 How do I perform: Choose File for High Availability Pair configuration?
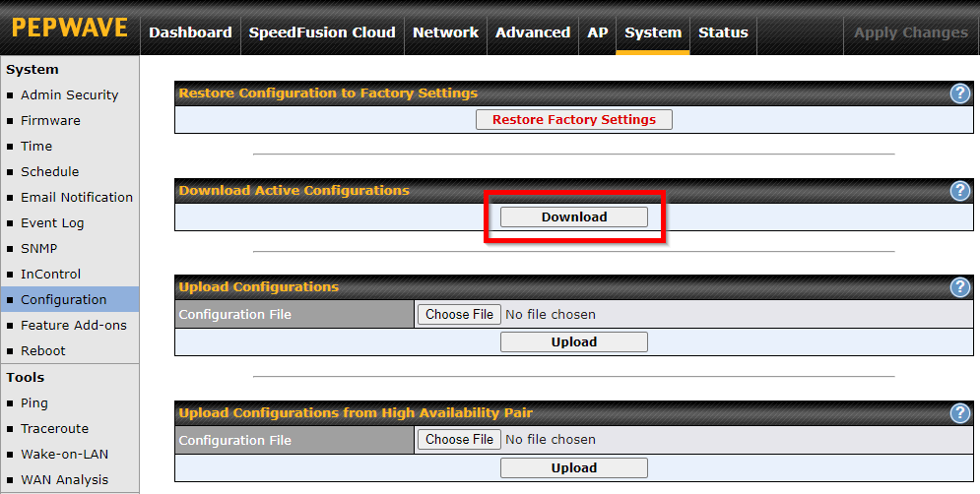459,439
